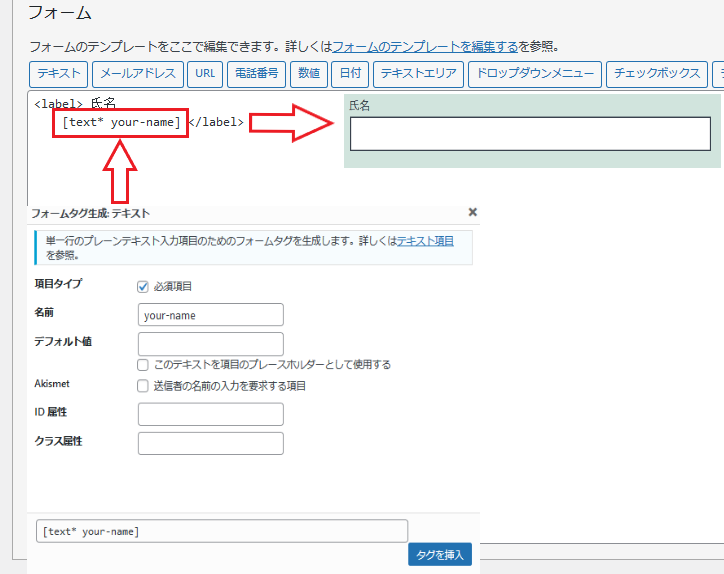
Task: Click the 数値 tag button
Action: [309, 74]
